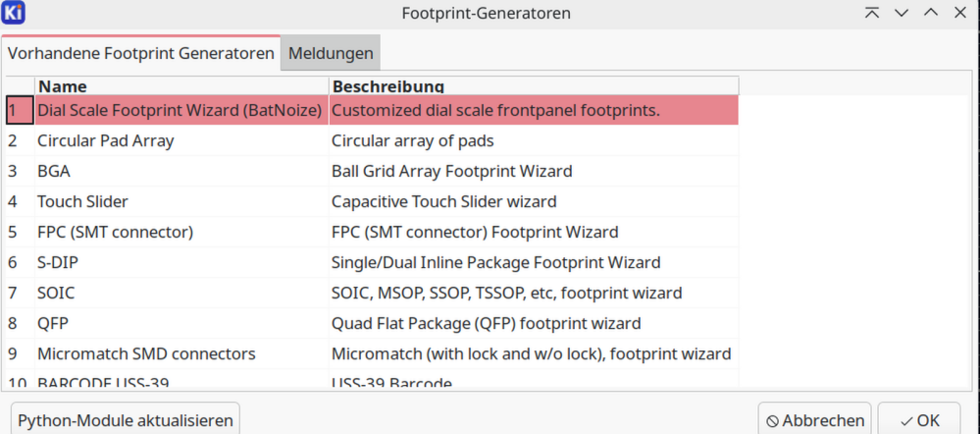Maximize the Footprint-Generatoren dialog
Viewport: 980px width, 434px height.
pos(931,13)
